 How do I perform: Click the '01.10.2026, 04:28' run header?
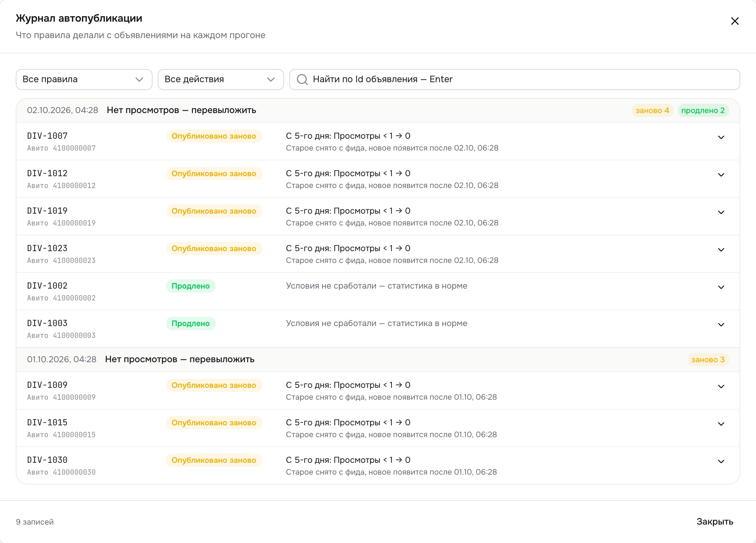[x=378, y=360]
